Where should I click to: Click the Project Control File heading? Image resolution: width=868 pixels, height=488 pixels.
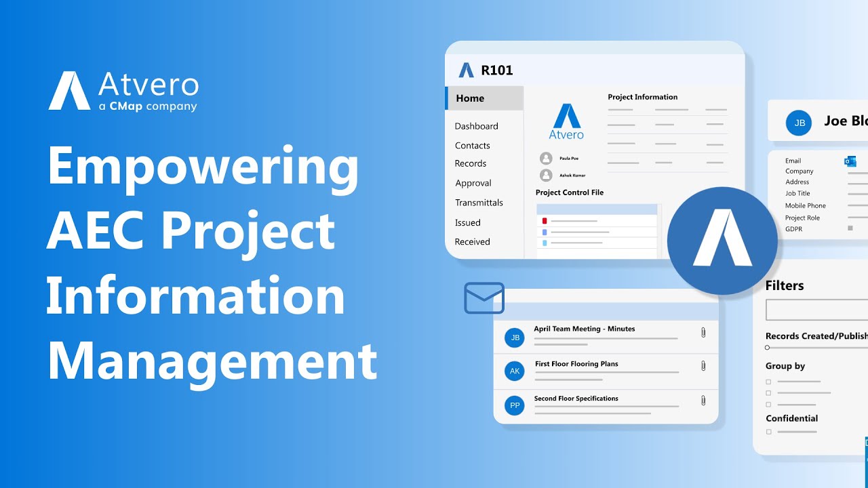pyautogui.click(x=570, y=192)
